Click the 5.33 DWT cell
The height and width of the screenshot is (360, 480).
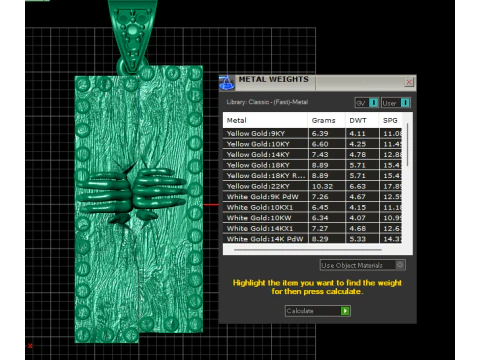[362, 239]
